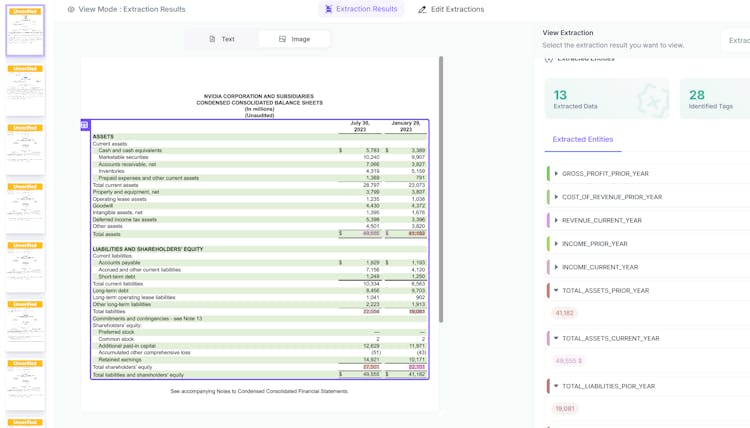Click the star badge icon in Extracted Data card
This screenshot has width=750, height=428.
651,99
